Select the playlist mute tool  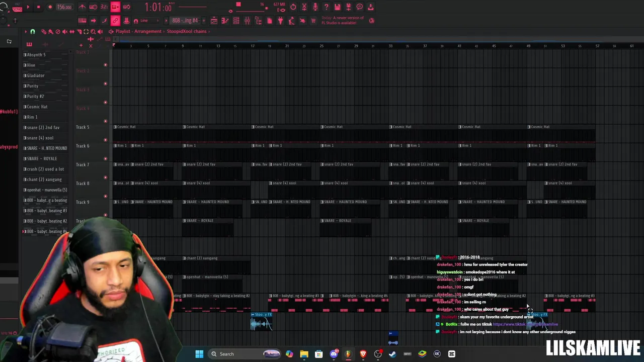point(65,31)
